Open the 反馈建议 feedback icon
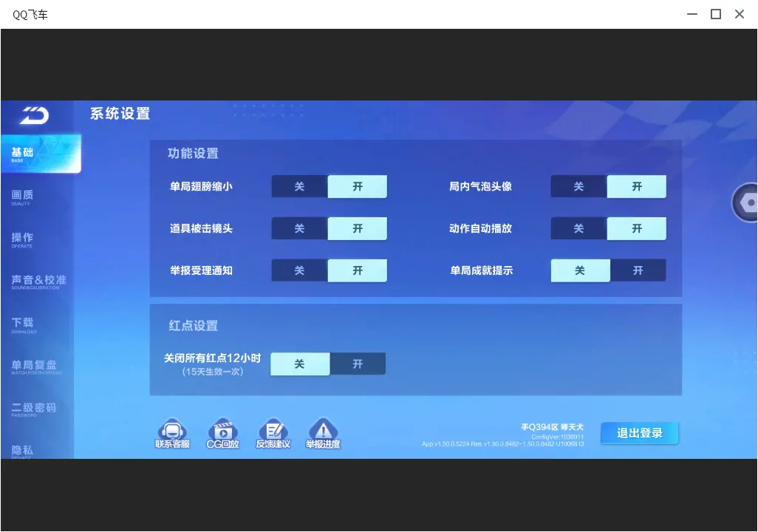758x532 pixels. (x=273, y=433)
